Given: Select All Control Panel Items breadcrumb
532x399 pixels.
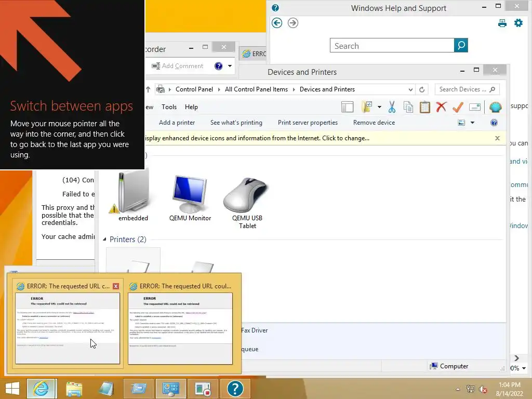Looking at the screenshot, I should tap(256, 89).
